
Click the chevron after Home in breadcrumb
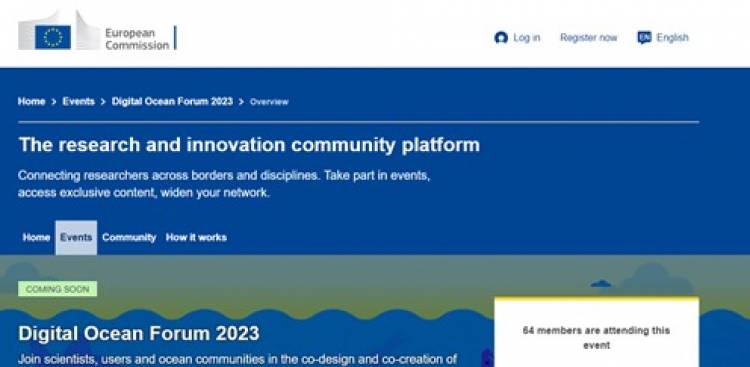54,102
